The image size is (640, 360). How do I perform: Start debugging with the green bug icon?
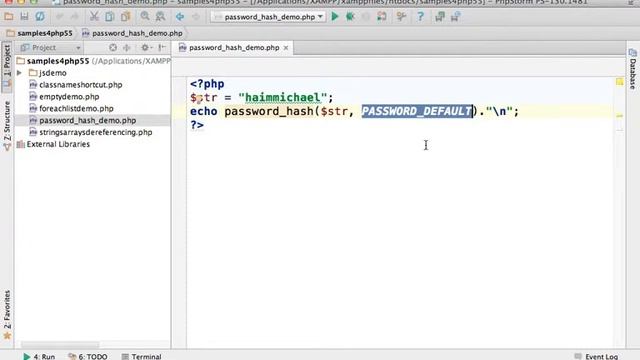click(350, 17)
